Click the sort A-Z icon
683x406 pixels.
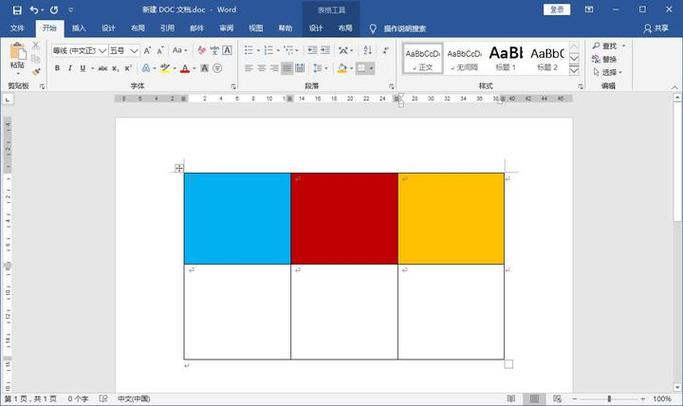368,51
